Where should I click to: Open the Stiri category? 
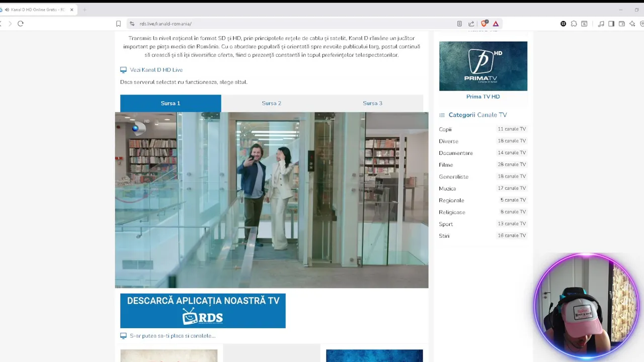[x=444, y=236]
